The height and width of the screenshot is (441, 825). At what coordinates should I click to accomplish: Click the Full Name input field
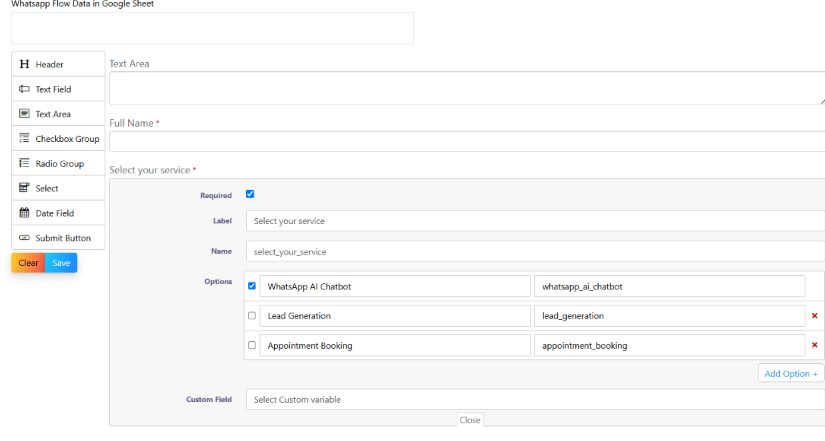pos(467,142)
